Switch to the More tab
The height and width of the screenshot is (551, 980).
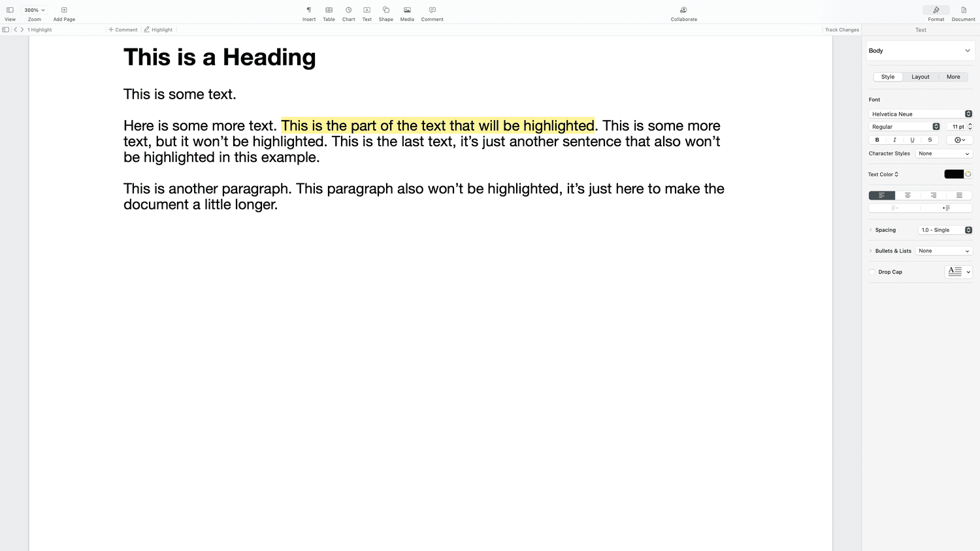(953, 77)
